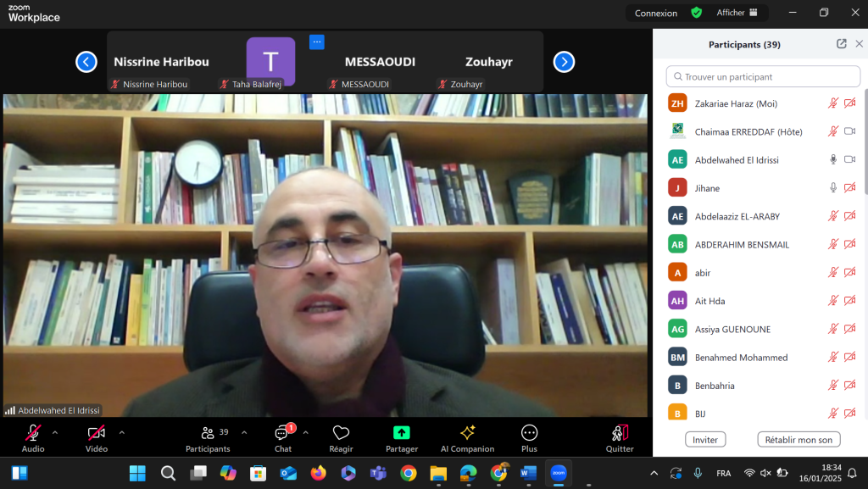Viewport: 868px width, 489px height.
Task: Click the green Partager share screen icon
Action: click(401, 433)
